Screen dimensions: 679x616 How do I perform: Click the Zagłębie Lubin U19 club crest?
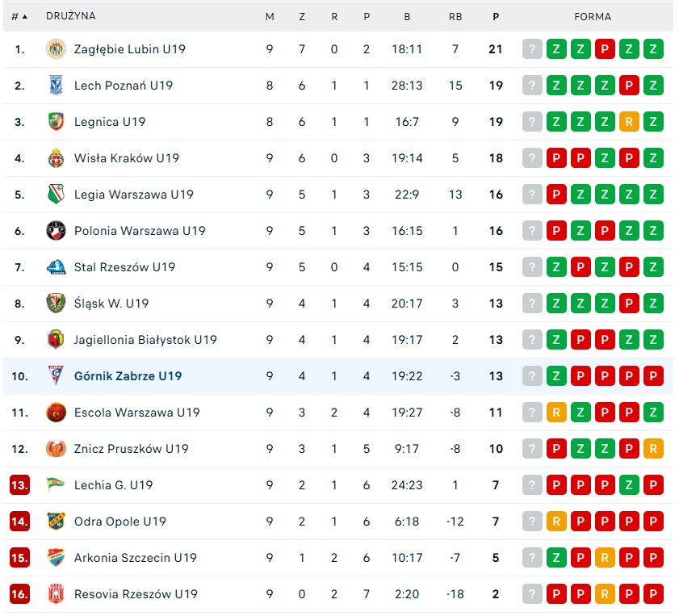pos(55,49)
